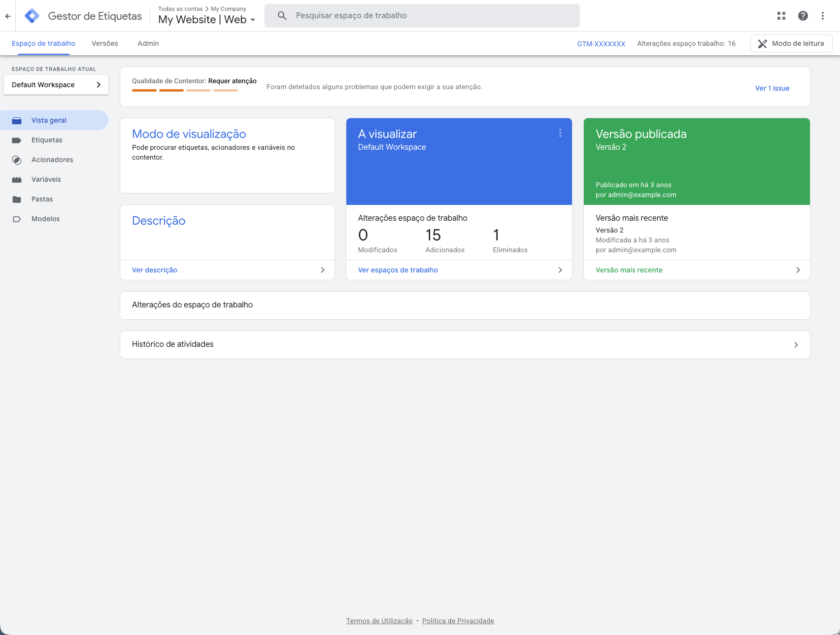Screen dimensions: 840x635
Task: Expand the Histórico de atividades chevron
Action: point(796,345)
